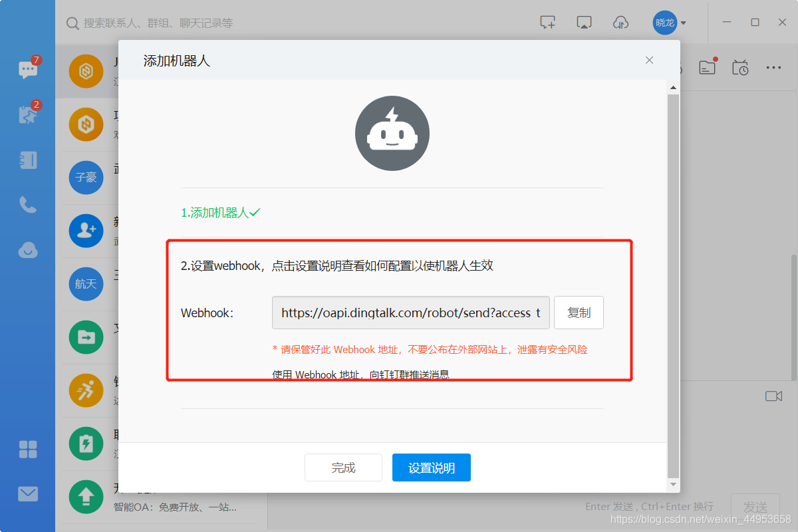798x532 pixels.
Task: Click the video call icon in chat window
Action: (773, 396)
